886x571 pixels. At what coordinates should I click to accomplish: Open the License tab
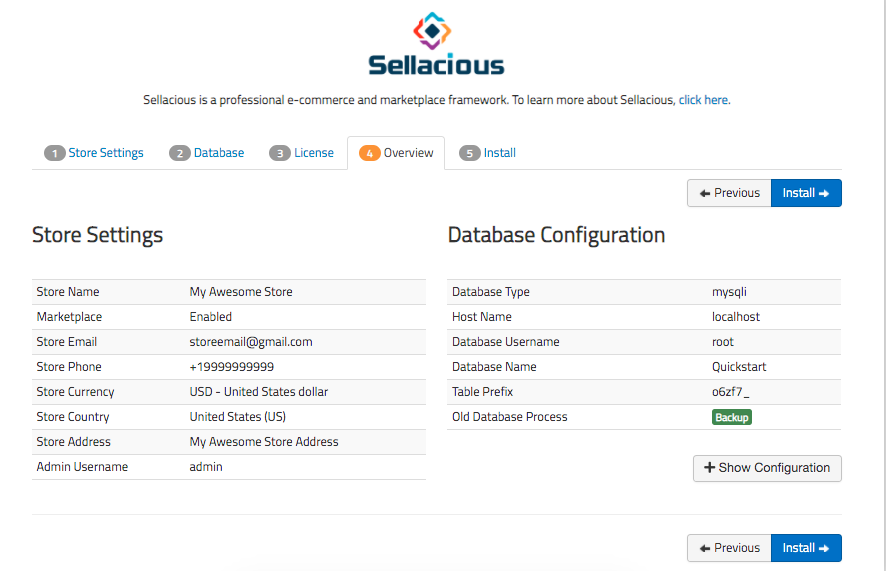coord(302,153)
